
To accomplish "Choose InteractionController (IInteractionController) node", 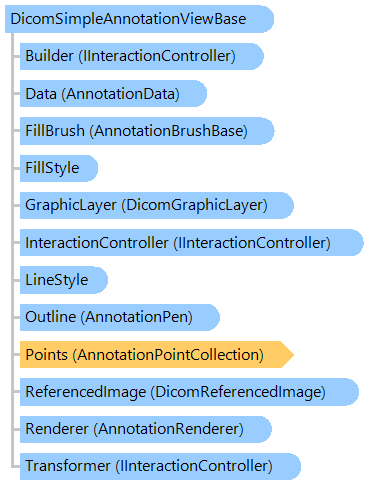I will point(192,243).
